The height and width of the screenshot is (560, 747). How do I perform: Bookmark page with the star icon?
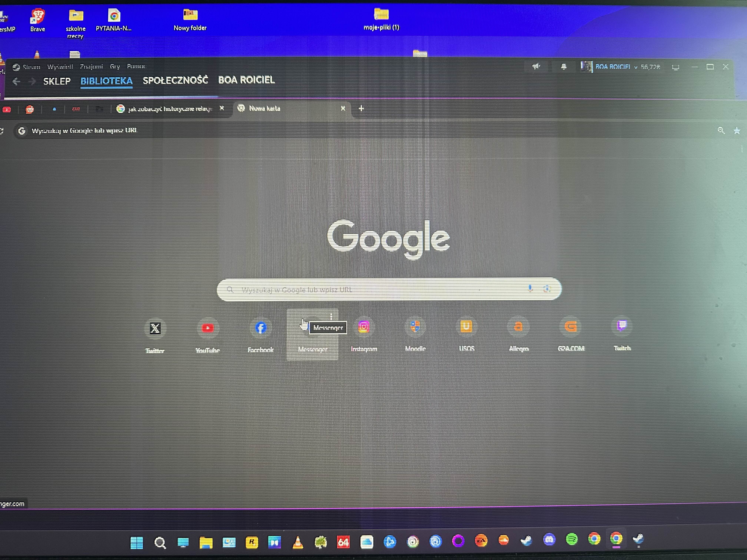[736, 131]
